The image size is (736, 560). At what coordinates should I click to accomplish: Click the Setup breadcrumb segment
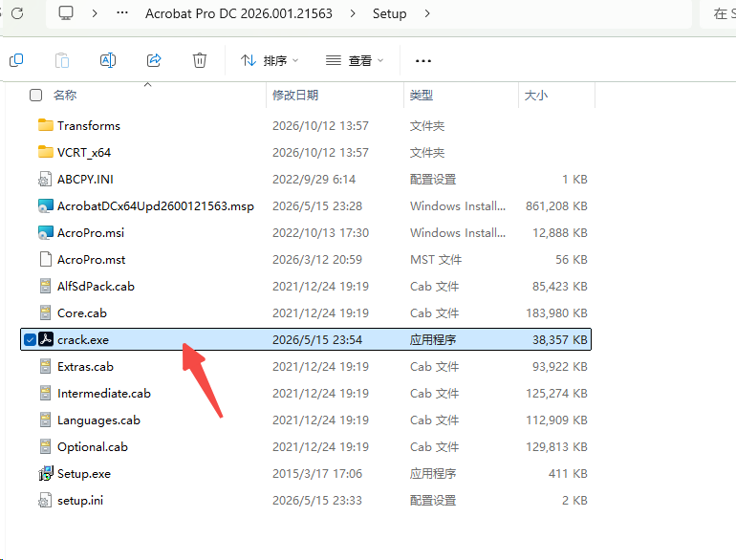coord(390,13)
